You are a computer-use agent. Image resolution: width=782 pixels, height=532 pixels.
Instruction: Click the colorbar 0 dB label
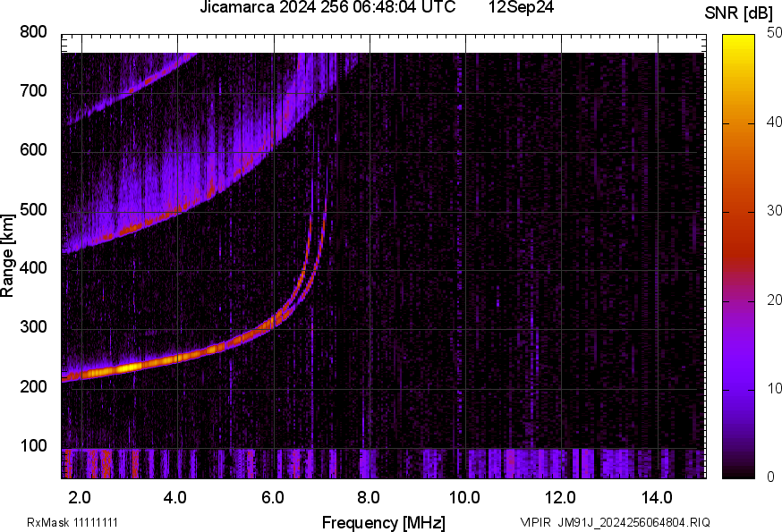point(771,477)
